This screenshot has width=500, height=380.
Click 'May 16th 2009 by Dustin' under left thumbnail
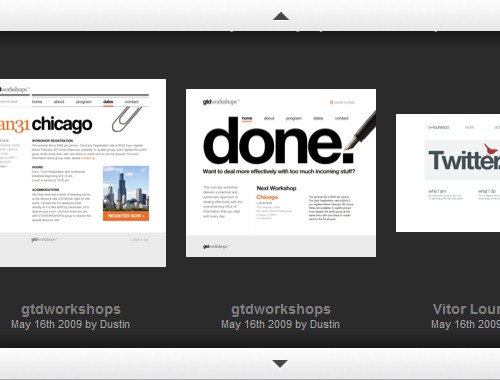[x=70, y=324]
